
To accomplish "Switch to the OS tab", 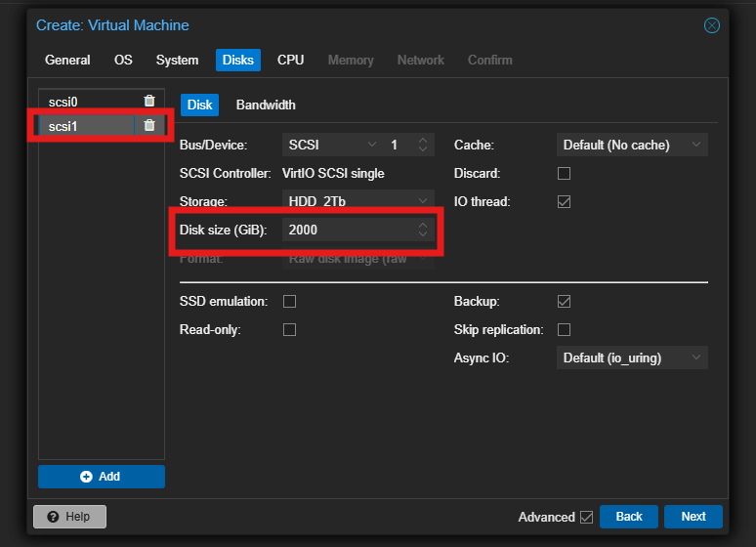I will coord(123,60).
